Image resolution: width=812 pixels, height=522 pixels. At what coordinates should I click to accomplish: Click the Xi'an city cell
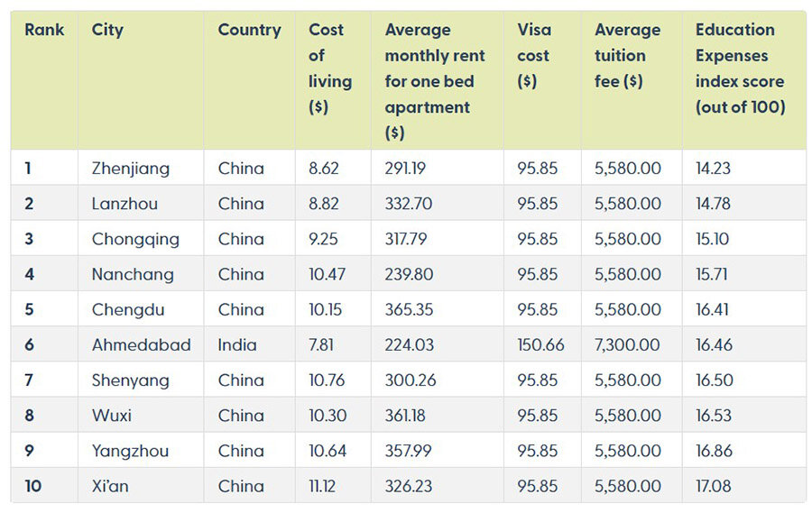(x=110, y=486)
